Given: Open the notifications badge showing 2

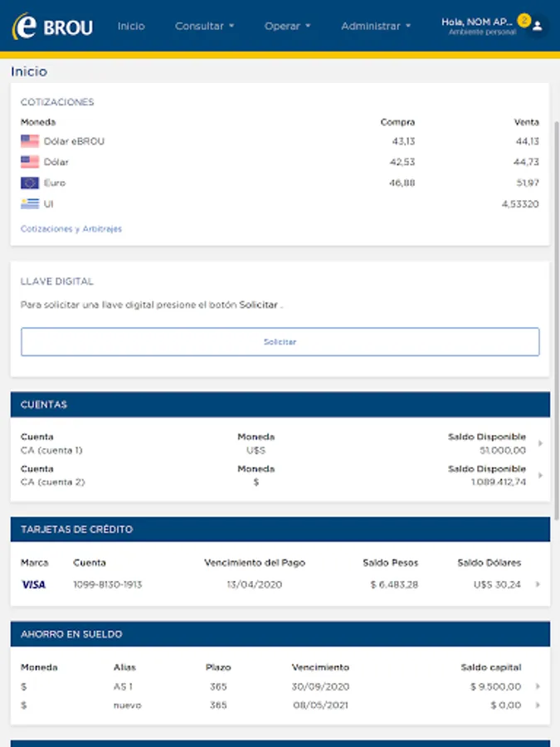Looking at the screenshot, I should point(523,19).
